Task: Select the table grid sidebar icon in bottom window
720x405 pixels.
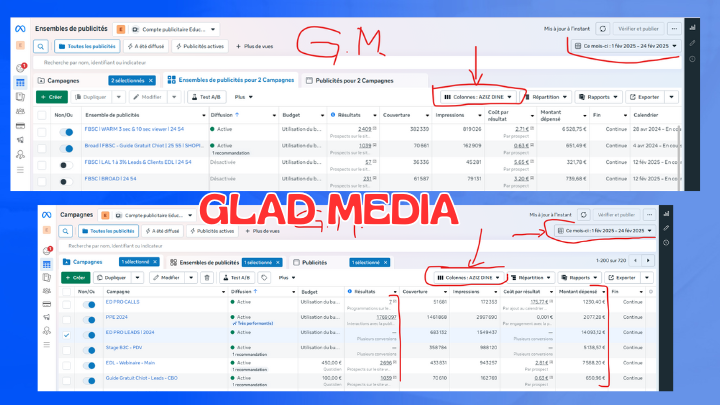Action: (46, 264)
